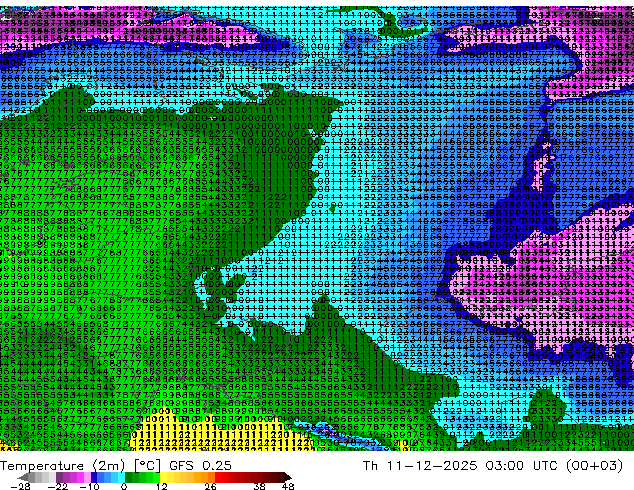Click the dark arrow at the scale's hot end
The image size is (634, 490).
pyautogui.click(x=287, y=477)
